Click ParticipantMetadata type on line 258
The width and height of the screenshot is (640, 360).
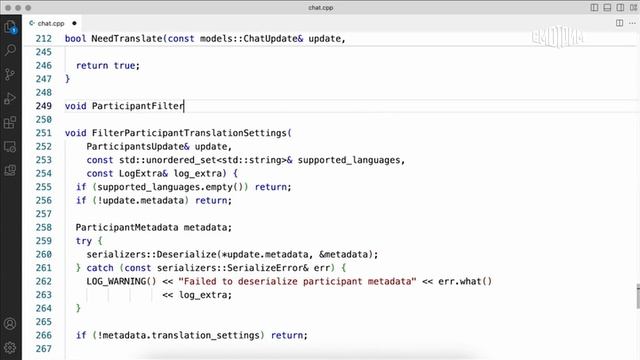pyautogui.click(x=127, y=227)
